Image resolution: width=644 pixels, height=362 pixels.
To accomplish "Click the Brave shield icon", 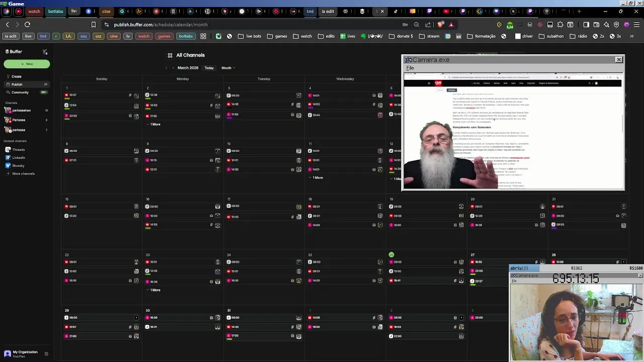I will 441,24.
